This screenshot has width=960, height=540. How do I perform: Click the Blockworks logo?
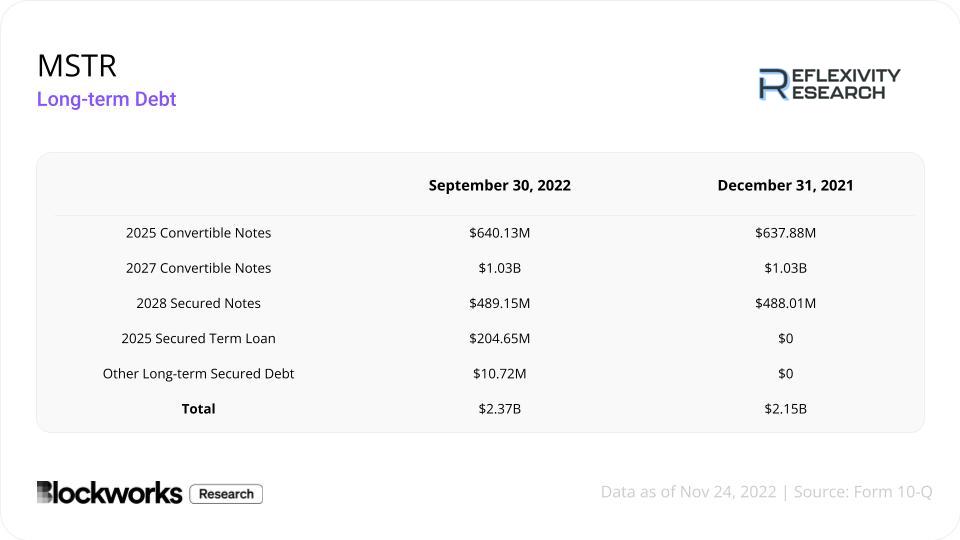coord(109,493)
